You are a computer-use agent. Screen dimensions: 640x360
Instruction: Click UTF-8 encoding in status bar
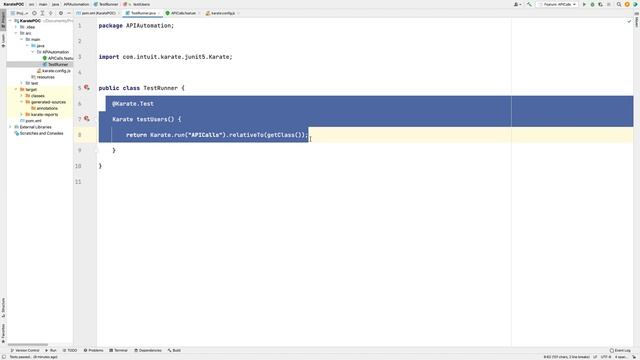[x=605, y=357]
